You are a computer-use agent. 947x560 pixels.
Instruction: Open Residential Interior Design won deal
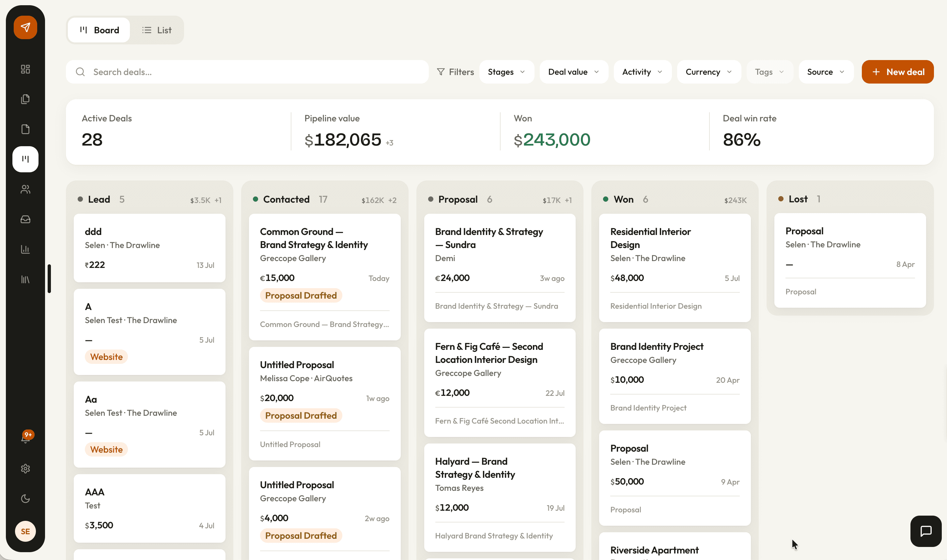click(x=675, y=268)
